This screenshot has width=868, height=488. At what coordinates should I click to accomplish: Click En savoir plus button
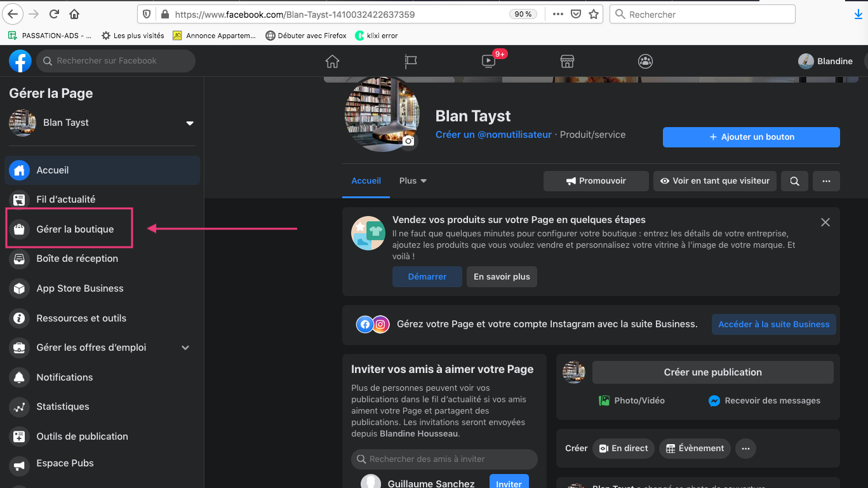click(502, 277)
